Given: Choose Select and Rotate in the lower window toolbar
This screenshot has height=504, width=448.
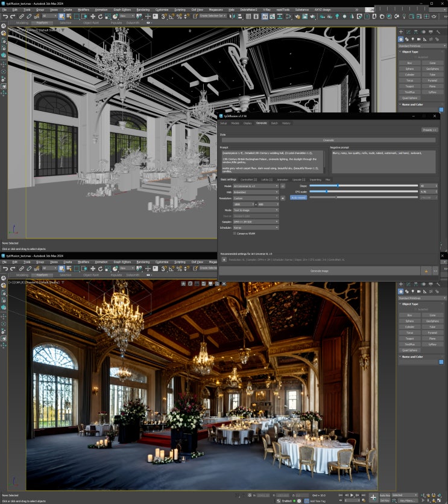Looking at the screenshot, I should [x=100, y=269].
